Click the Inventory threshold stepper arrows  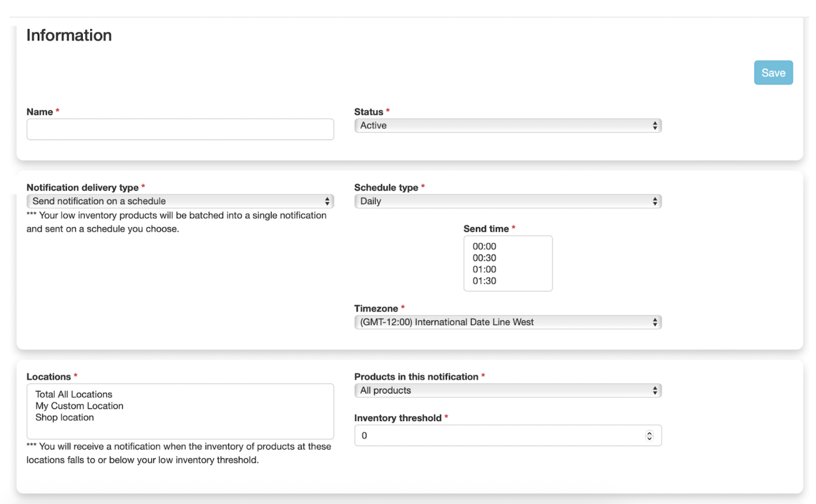pyautogui.click(x=649, y=435)
